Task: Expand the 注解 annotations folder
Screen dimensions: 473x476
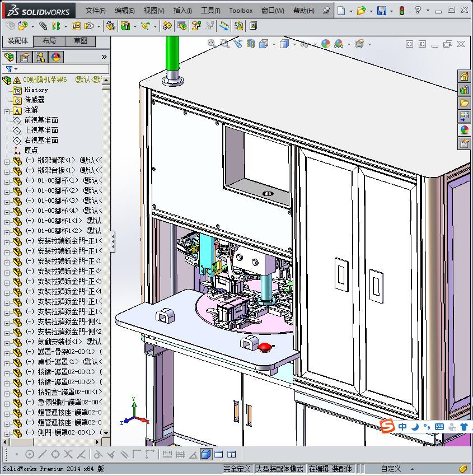Action: pos(7,111)
